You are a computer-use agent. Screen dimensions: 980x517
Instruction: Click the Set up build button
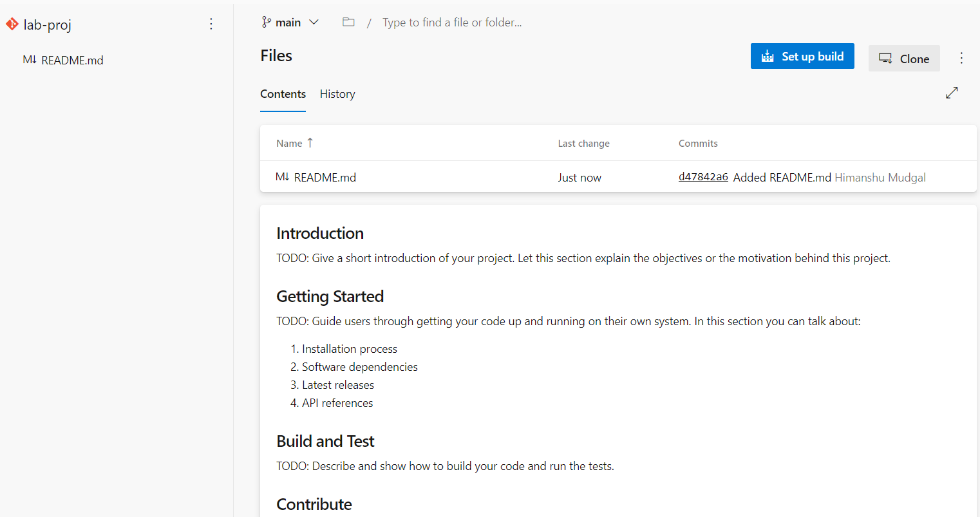click(802, 56)
